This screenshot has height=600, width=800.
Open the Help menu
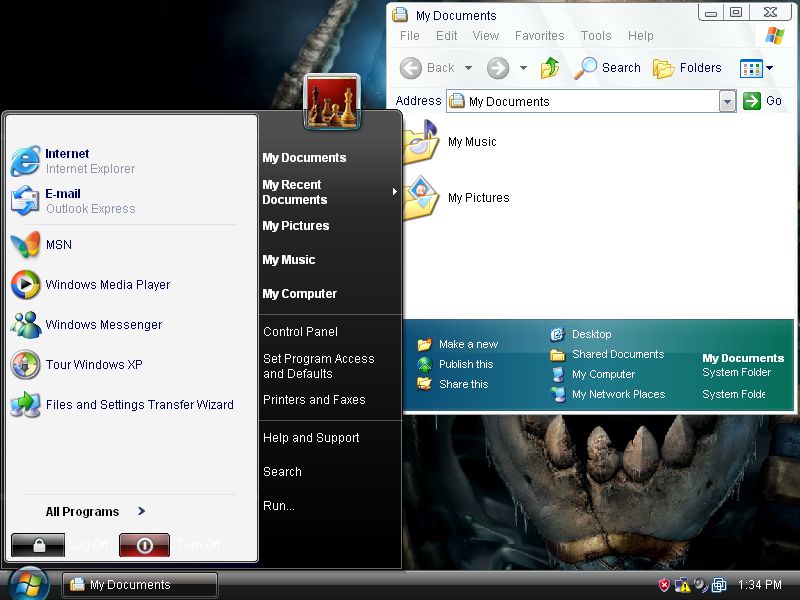coord(640,36)
